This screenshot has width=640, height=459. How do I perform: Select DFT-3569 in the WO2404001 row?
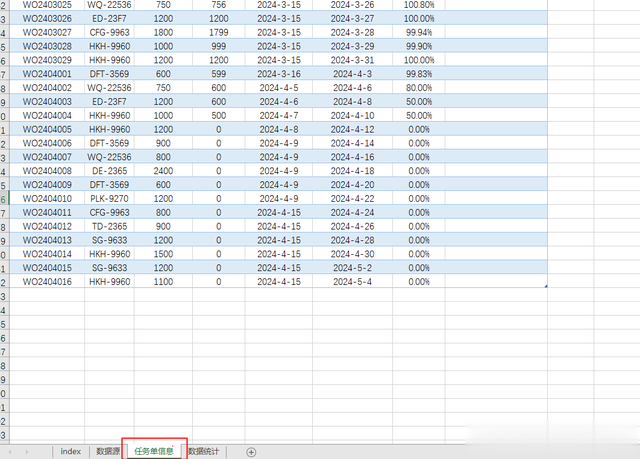coord(109,74)
